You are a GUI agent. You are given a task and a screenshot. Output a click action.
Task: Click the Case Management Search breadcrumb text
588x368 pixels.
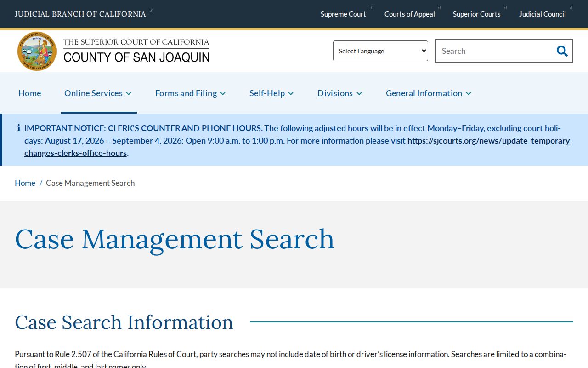tap(90, 183)
